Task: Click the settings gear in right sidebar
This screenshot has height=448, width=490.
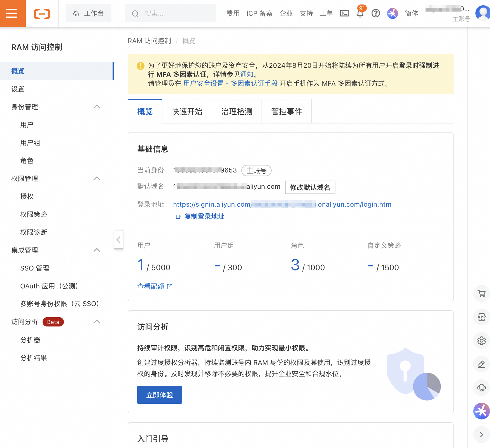Action: [x=481, y=341]
